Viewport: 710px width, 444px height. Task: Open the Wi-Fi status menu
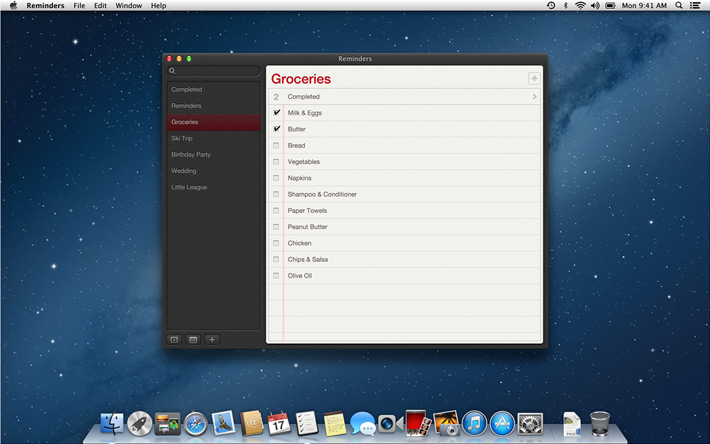point(580,6)
